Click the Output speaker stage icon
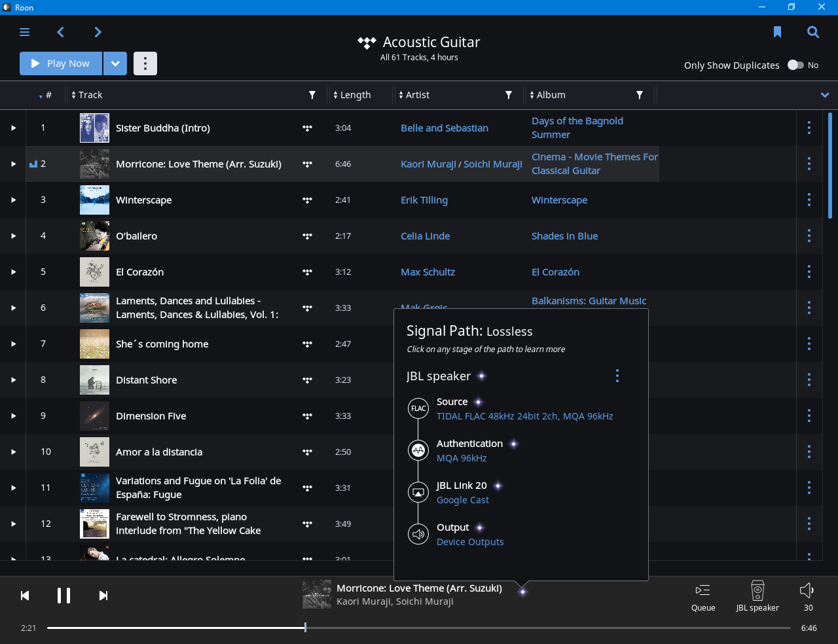This screenshot has height=644, width=838. [x=418, y=534]
